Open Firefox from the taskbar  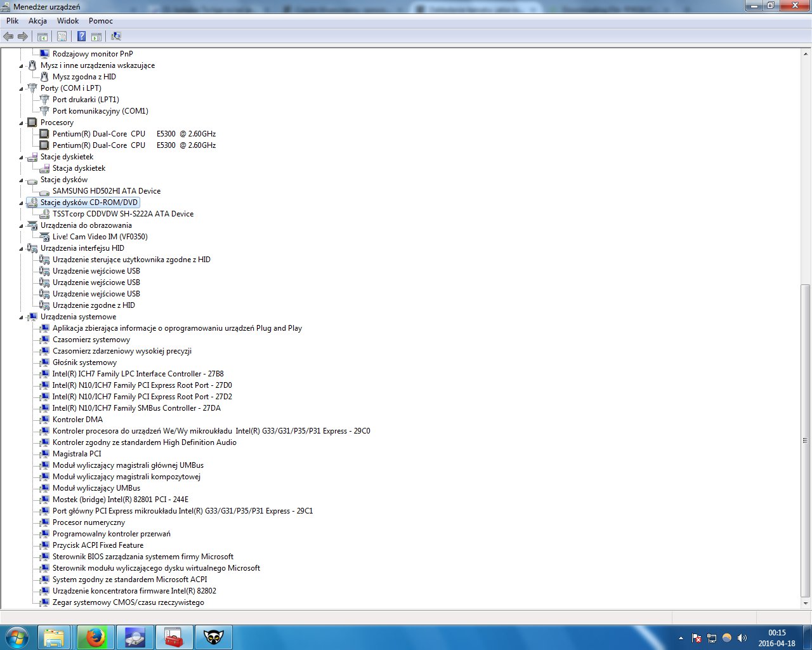tap(96, 637)
